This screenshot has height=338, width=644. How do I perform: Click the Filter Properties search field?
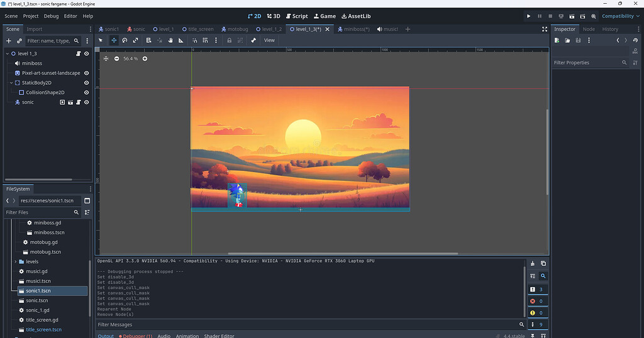590,63
